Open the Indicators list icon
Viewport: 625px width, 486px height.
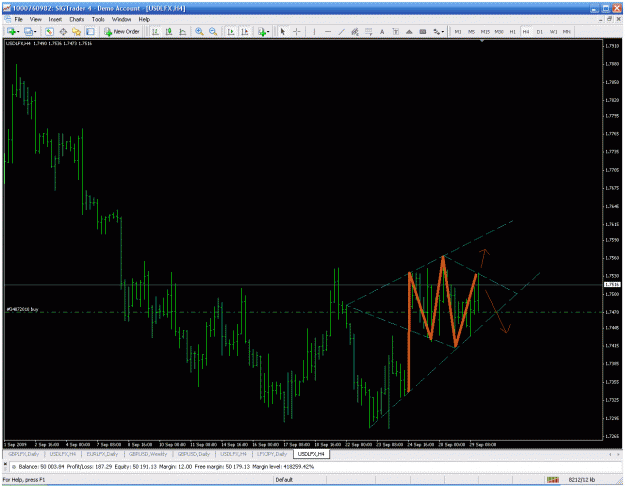262,31
